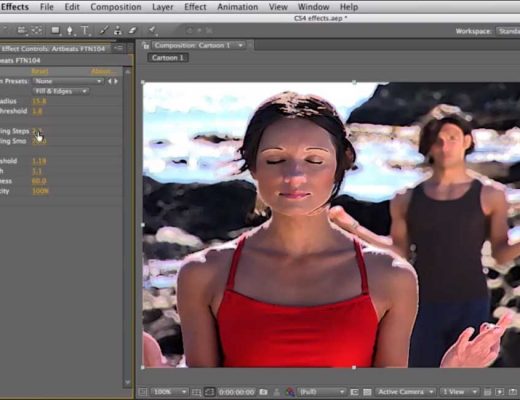Screen dimensions: 520x400
Task: Click the Softness value 60.0
Action: [x=39, y=181]
